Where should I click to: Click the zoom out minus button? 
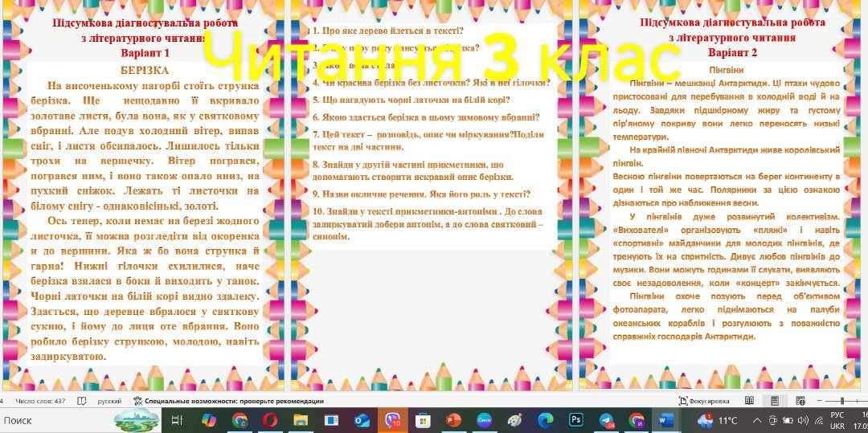tap(819, 401)
